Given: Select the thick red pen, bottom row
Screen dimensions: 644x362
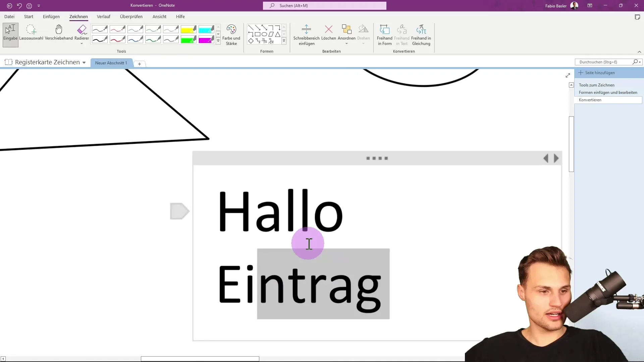Looking at the screenshot, I should 117,40.
